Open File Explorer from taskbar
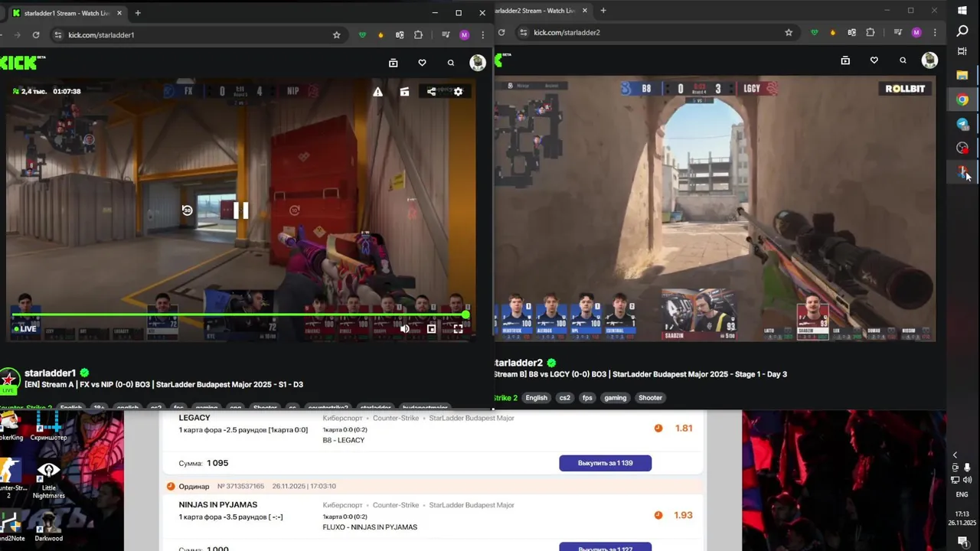The width and height of the screenshot is (980, 551). (x=962, y=75)
